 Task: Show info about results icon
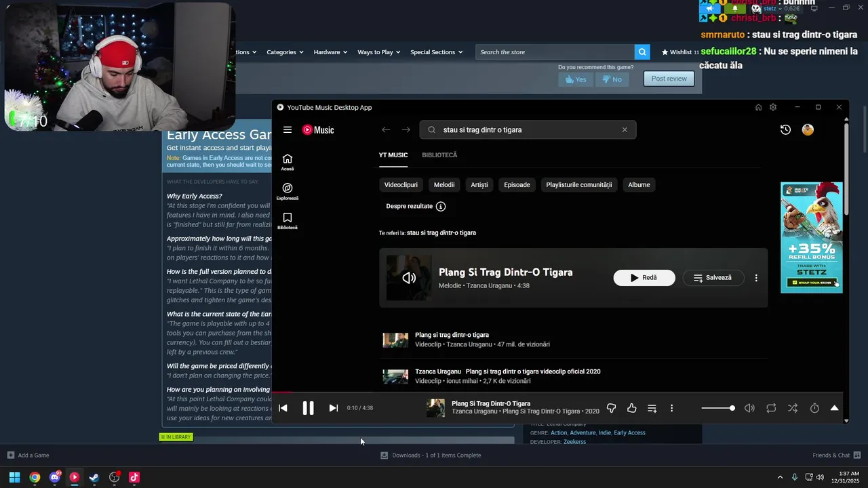tap(441, 206)
